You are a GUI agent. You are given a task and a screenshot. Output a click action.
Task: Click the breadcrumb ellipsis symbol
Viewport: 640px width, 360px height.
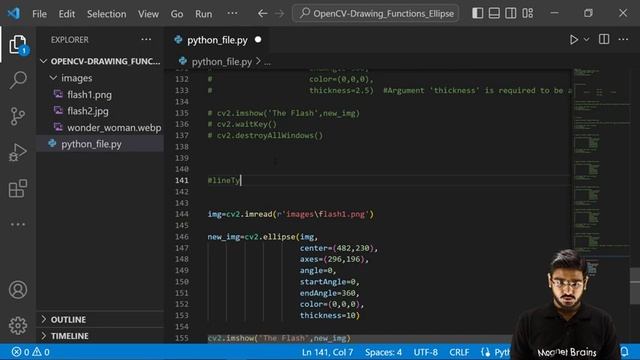pos(267,62)
